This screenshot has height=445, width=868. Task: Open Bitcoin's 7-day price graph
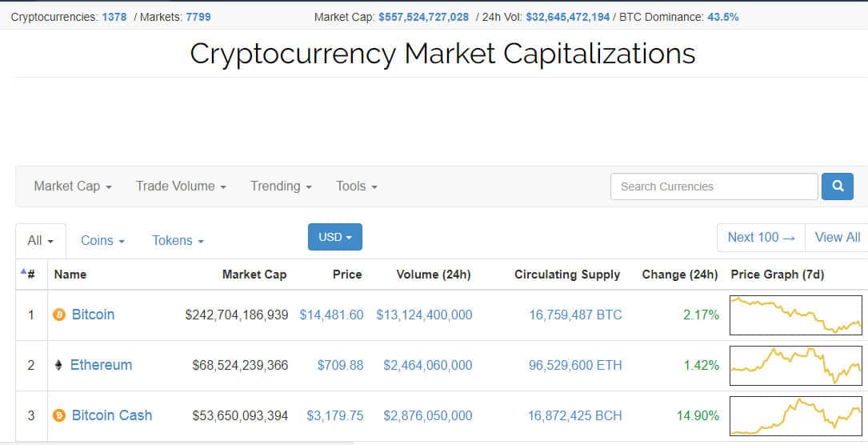[x=796, y=315]
